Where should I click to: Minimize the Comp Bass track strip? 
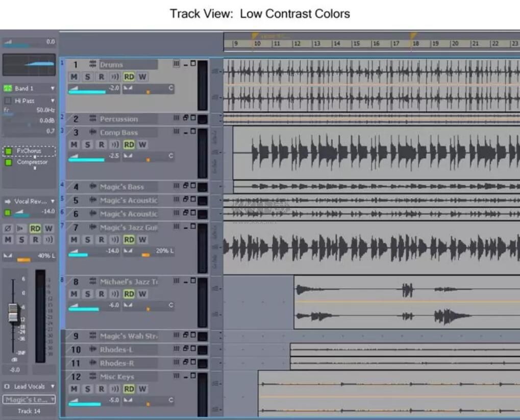(186, 132)
